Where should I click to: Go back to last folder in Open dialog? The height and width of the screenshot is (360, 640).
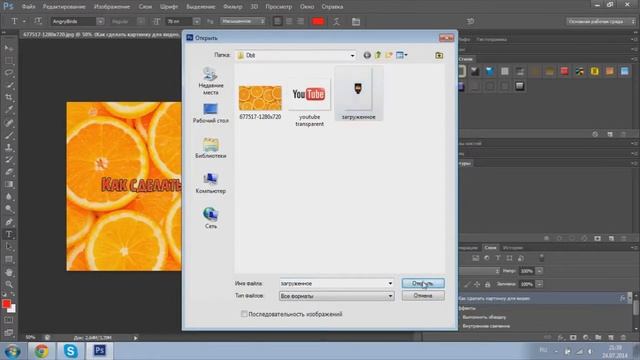(x=367, y=55)
